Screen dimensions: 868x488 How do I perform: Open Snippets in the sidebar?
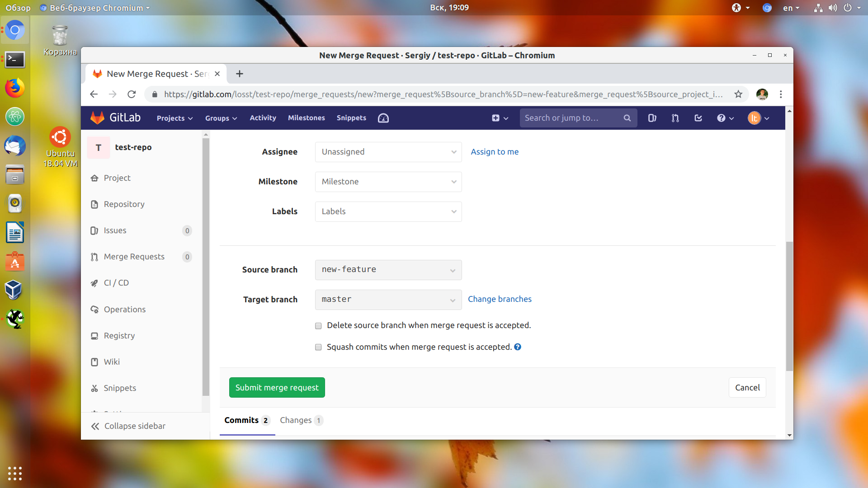(x=119, y=388)
